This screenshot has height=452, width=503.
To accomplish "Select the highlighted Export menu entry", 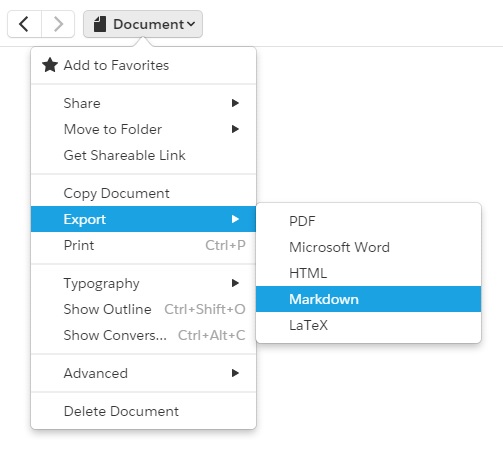I will [143, 219].
